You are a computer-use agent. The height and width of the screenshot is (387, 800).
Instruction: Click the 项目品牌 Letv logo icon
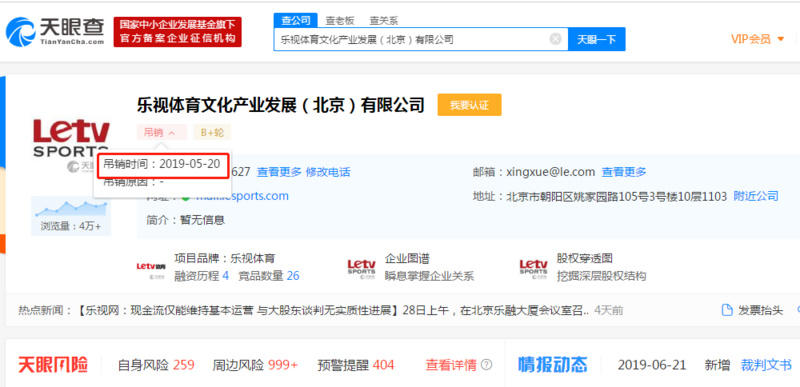151,268
